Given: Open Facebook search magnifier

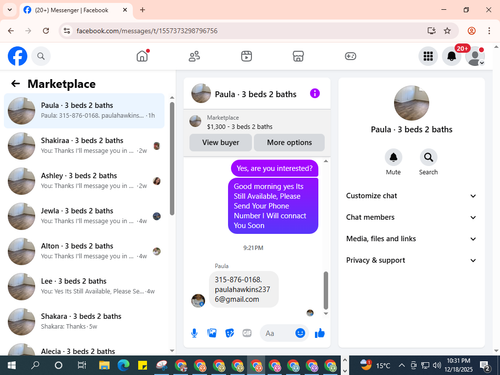Looking at the screenshot, I should tap(41, 56).
